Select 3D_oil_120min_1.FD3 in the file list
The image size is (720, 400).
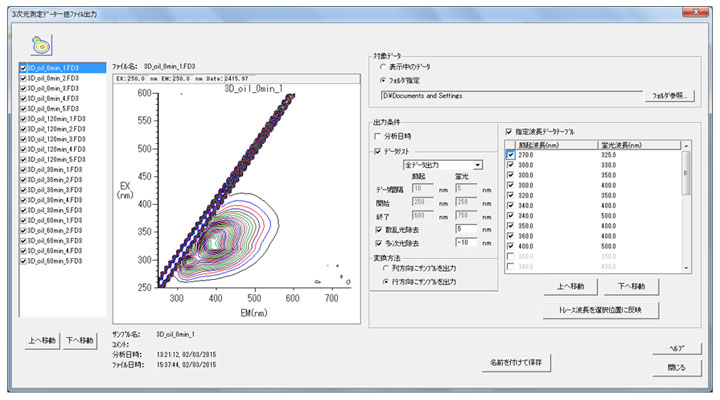[x=60, y=119]
